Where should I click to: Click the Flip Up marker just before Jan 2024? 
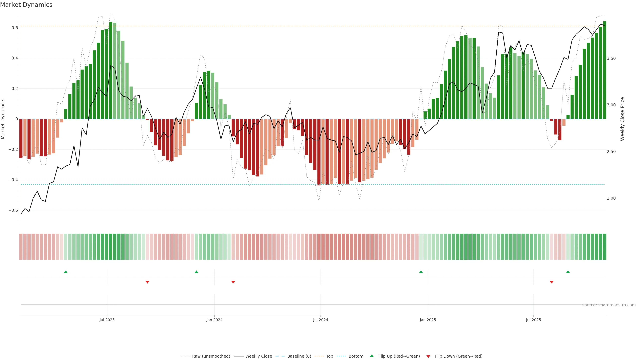tap(196, 272)
